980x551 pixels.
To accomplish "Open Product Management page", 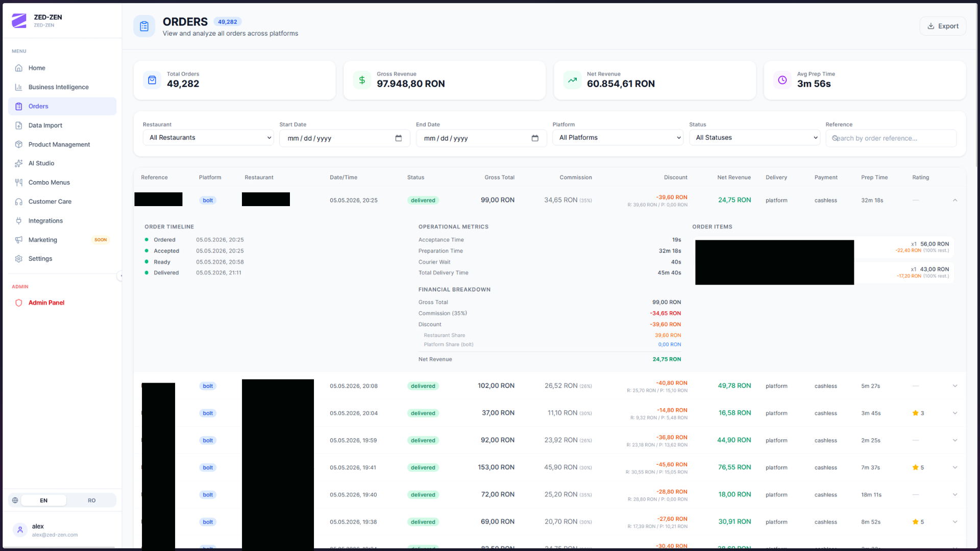I will (x=62, y=144).
